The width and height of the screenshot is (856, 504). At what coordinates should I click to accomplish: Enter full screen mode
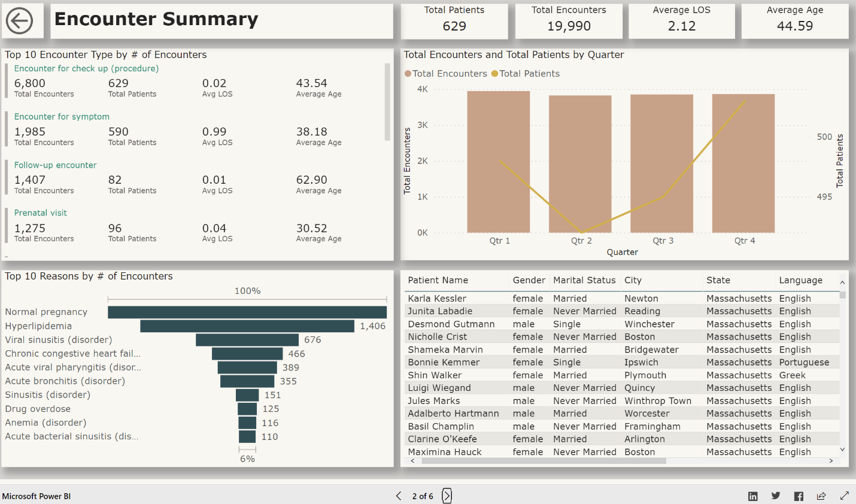pyautogui.click(x=845, y=496)
